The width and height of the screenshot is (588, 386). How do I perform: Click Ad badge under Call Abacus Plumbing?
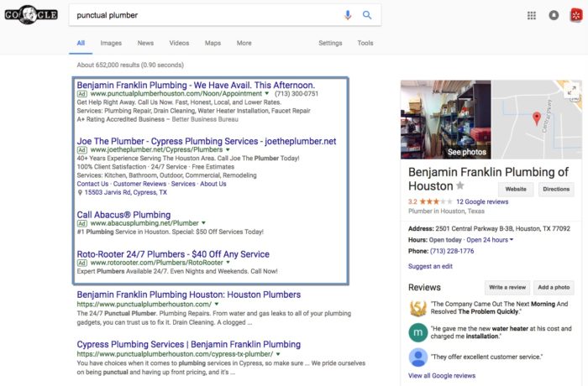click(x=82, y=223)
